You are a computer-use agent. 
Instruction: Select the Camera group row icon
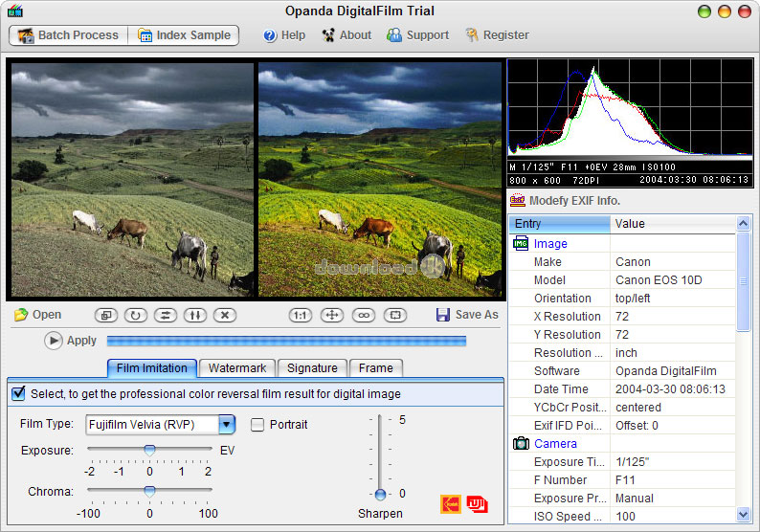tap(521, 443)
